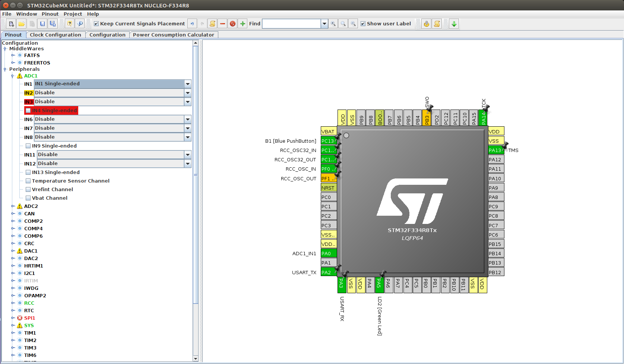This screenshot has width=624, height=364.
Task: Enable the Temperature Sensor Channel checkbox
Action: pos(28,181)
